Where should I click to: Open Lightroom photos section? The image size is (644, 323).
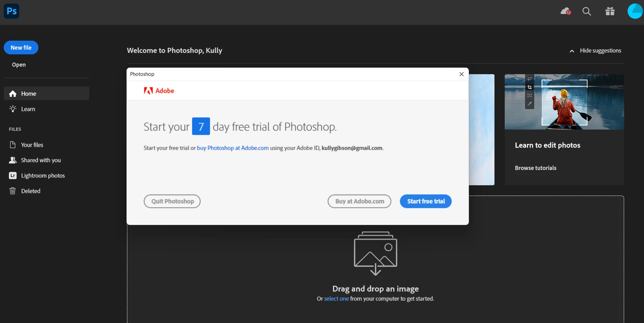point(43,176)
